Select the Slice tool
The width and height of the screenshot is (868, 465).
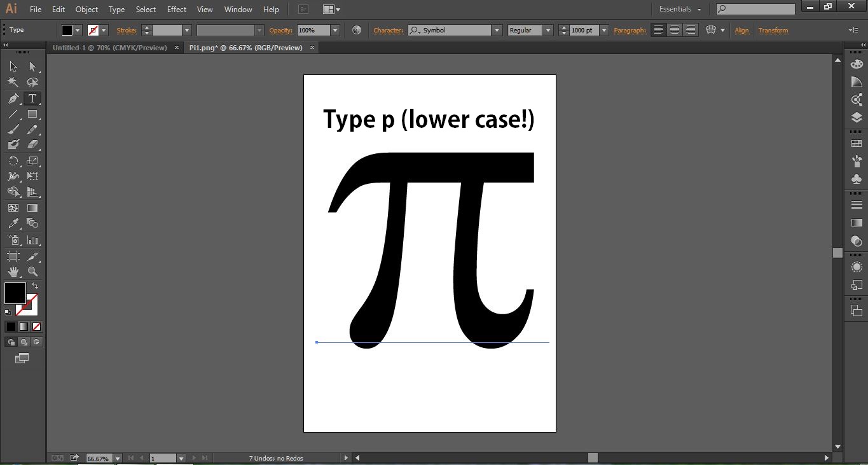tap(32, 256)
